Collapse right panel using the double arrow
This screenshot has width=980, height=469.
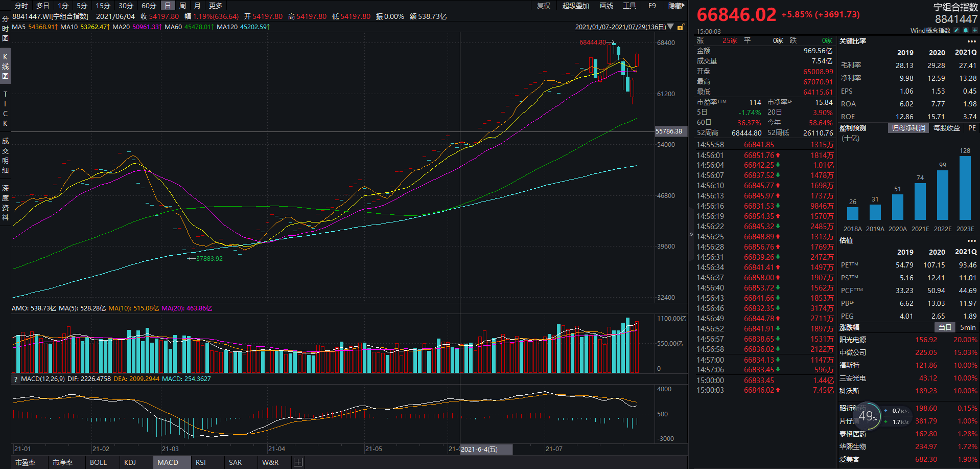pos(691,234)
